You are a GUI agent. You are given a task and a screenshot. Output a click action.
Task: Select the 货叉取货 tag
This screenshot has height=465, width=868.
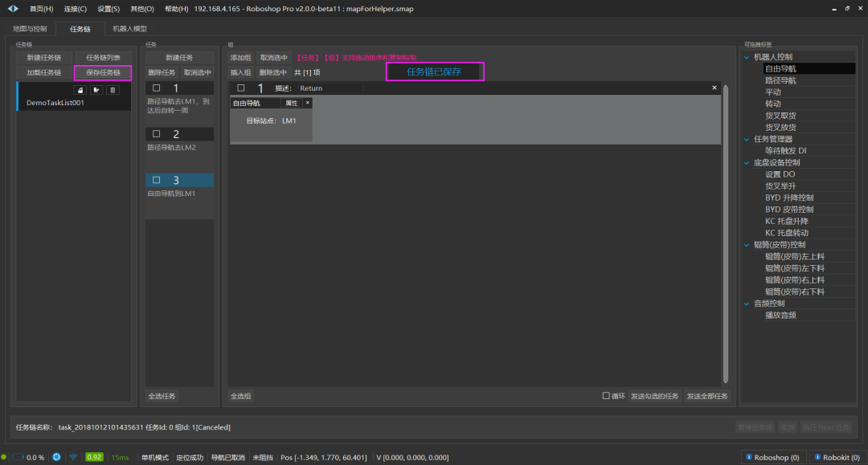coord(780,116)
